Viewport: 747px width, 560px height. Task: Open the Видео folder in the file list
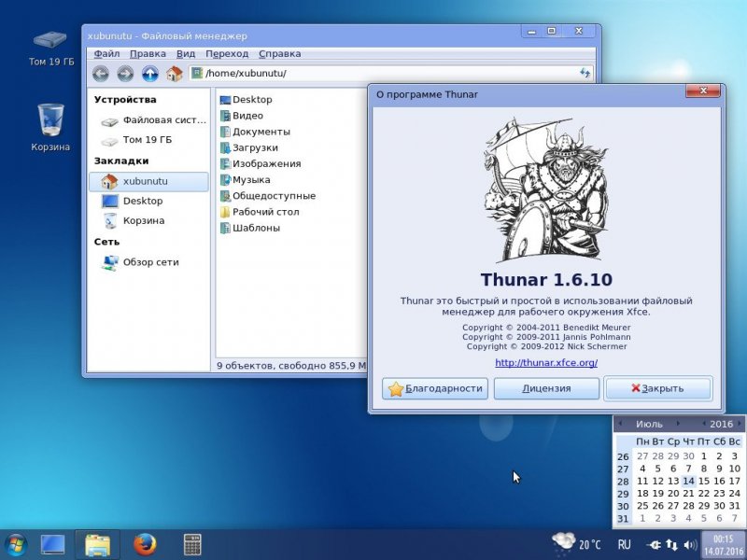coord(242,116)
